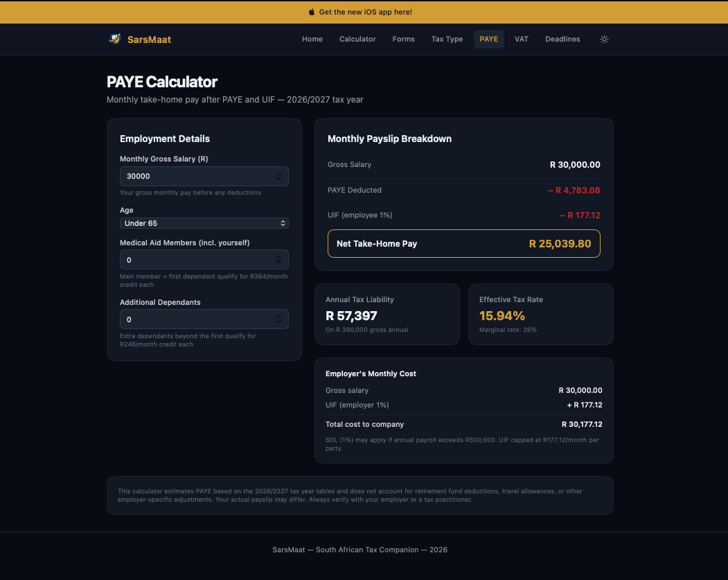Click the Additional Dependants input field
This screenshot has width=728, height=580.
pyautogui.click(x=204, y=319)
